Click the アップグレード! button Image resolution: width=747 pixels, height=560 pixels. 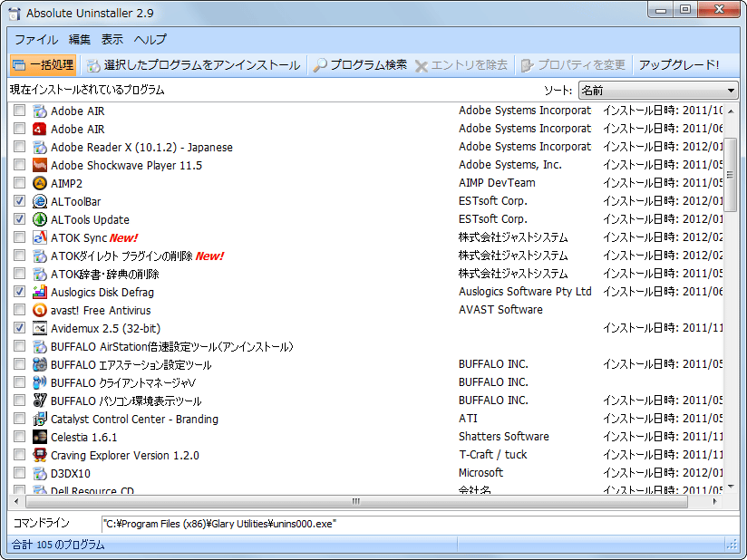pos(679,65)
